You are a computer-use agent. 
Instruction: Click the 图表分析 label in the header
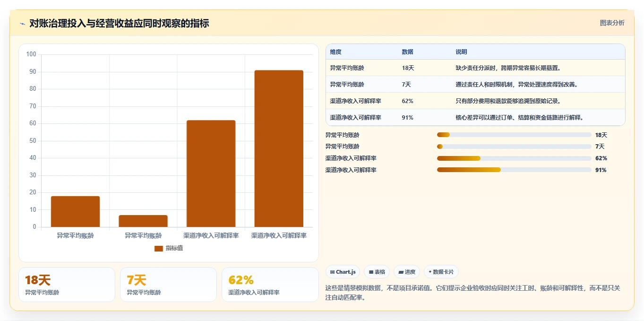click(x=612, y=23)
